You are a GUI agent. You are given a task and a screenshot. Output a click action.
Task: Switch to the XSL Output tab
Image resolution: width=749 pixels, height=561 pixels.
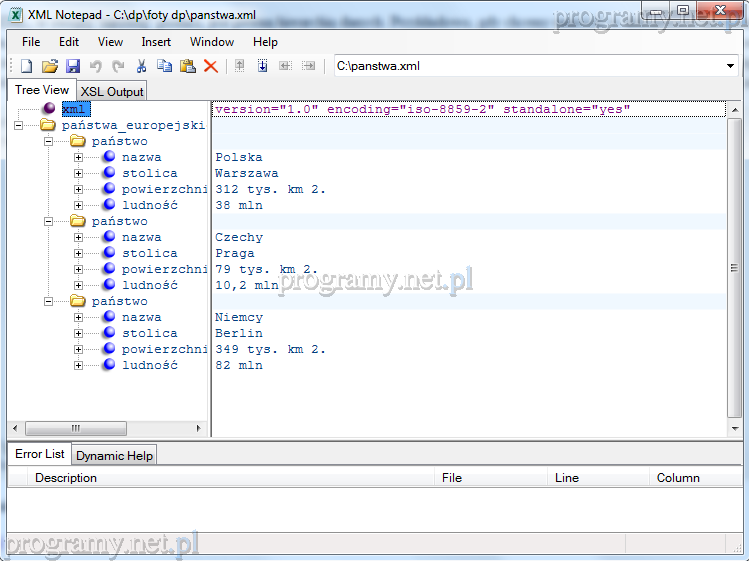pyautogui.click(x=112, y=92)
